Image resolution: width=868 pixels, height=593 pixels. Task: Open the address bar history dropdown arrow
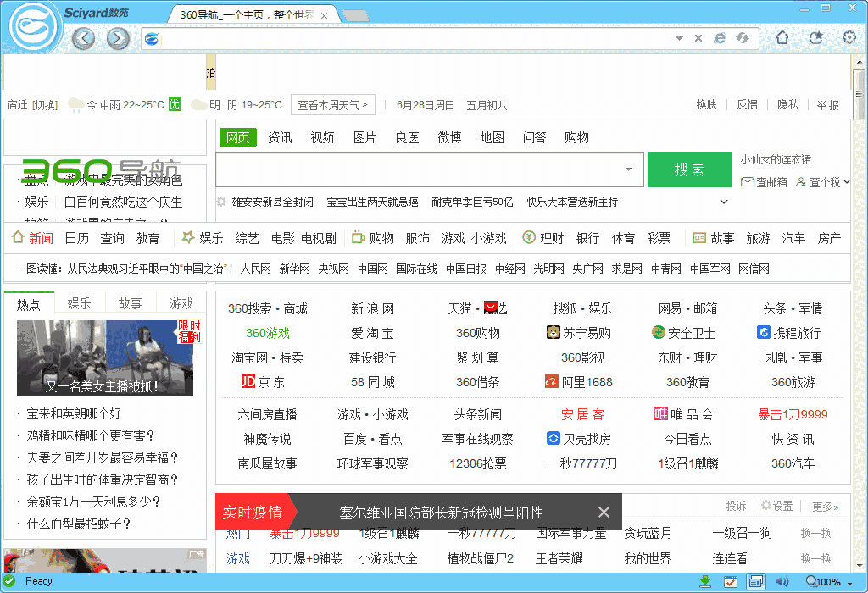pos(679,38)
